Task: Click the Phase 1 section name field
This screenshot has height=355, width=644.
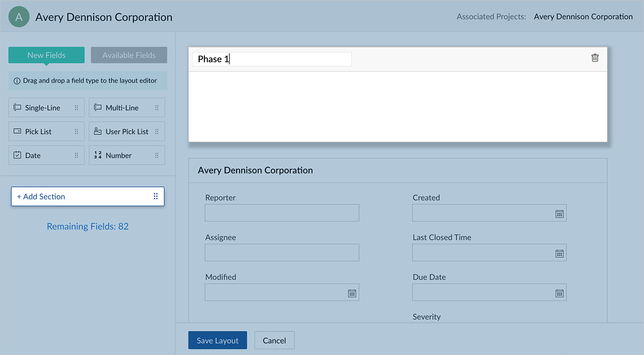Action: coord(272,59)
